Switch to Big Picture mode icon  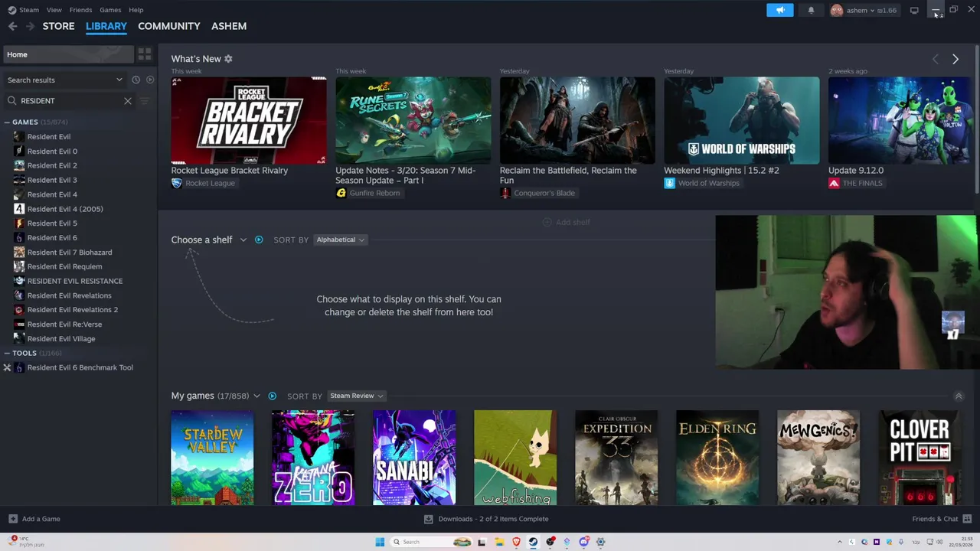click(x=914, y=10)
